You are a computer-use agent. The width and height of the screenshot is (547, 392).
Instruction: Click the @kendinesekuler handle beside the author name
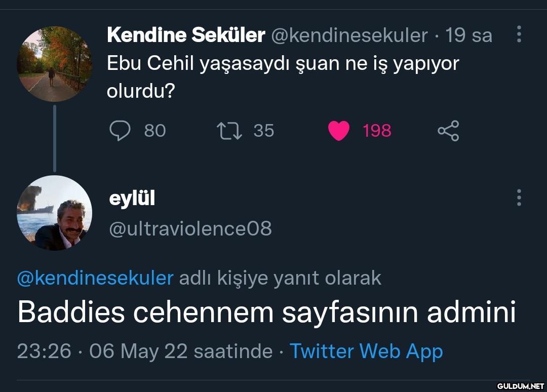pyautogui.click(x=349, y=35)
